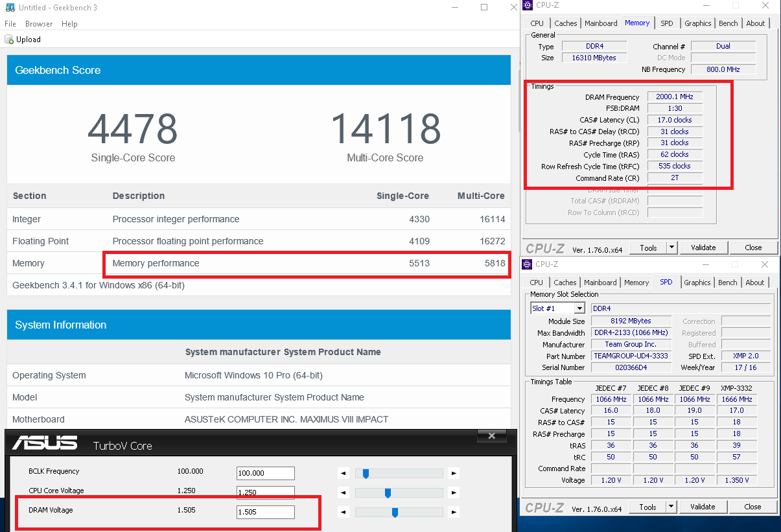
Task: Switch to Mainboard tab in CPU-Z Memory window
Action: tap(601, 23)
